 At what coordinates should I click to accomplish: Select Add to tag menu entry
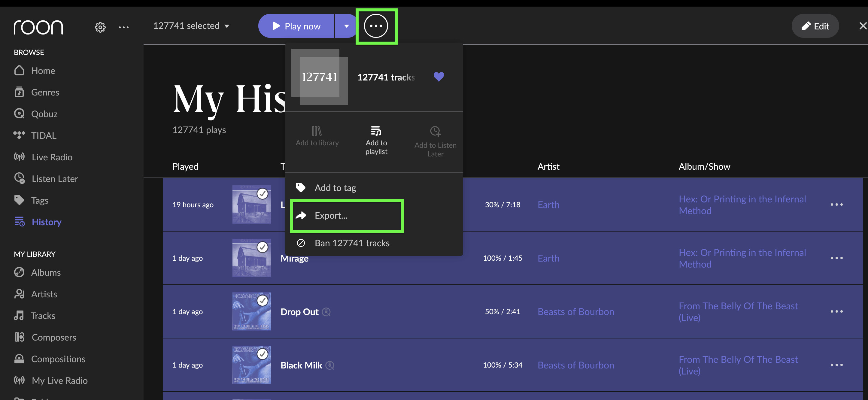tap(335, 188)
